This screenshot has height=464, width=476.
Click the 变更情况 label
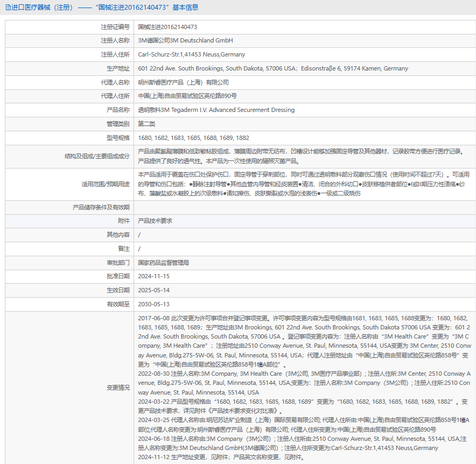point(118,388)
